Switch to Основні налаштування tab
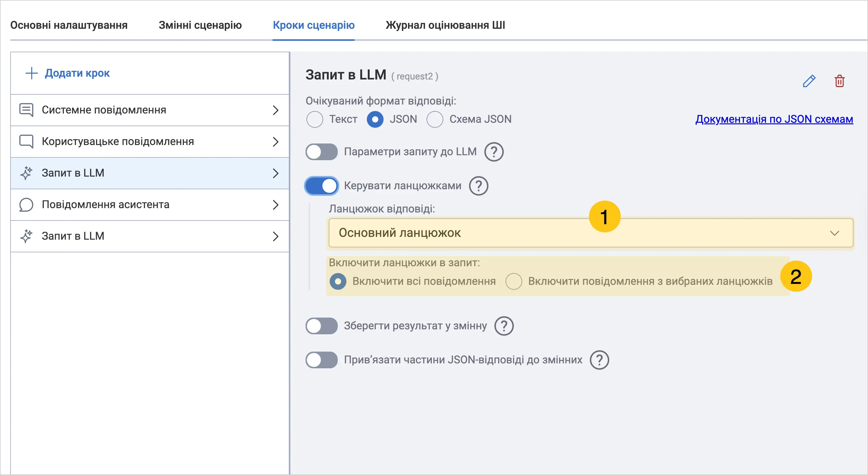This screenshot has height=475, width=868. [x=69, y=25]
